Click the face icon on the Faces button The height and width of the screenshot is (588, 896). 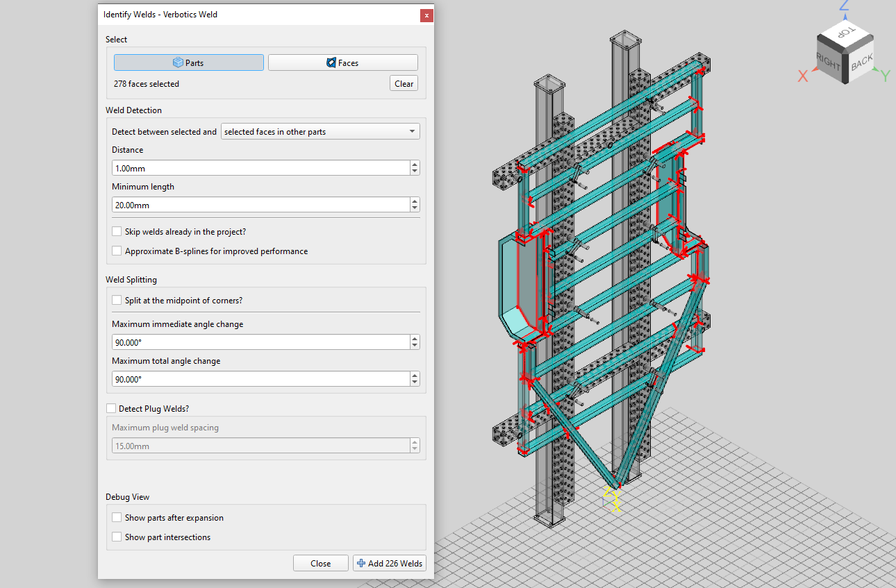(x=331, y=62)
